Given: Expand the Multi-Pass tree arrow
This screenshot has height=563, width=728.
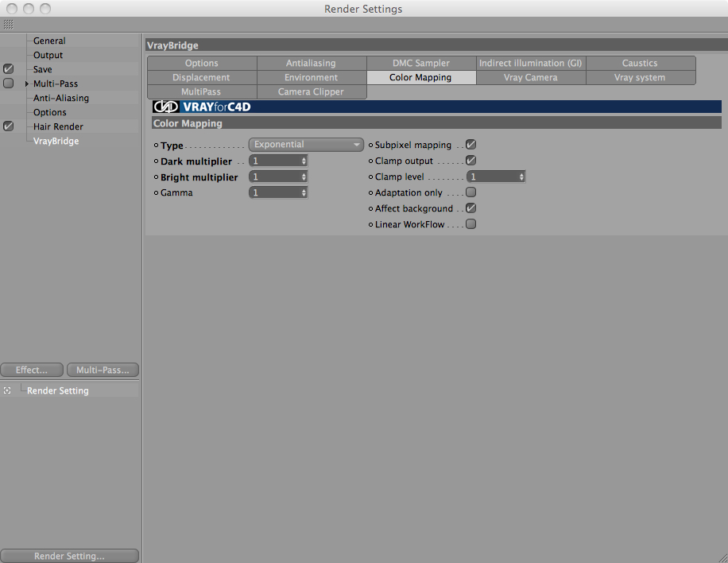Looking at the screenshot, I should (27, 84).
